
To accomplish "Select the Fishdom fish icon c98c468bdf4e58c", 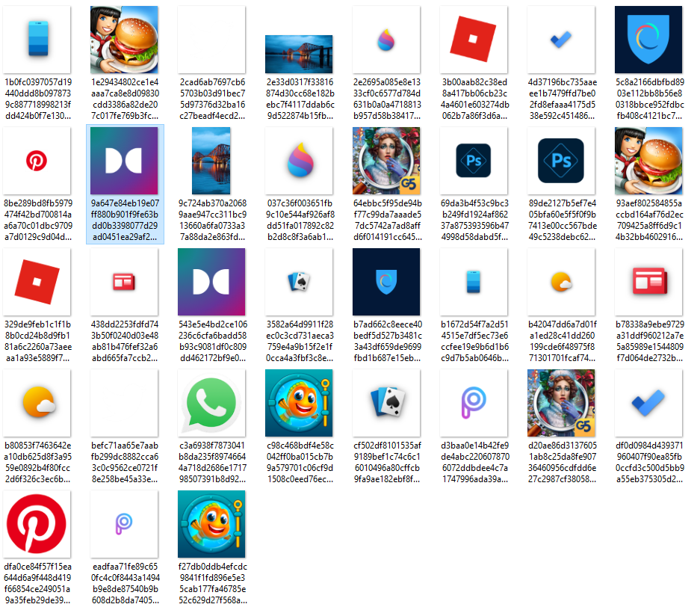I will click(x=299, y=403).
